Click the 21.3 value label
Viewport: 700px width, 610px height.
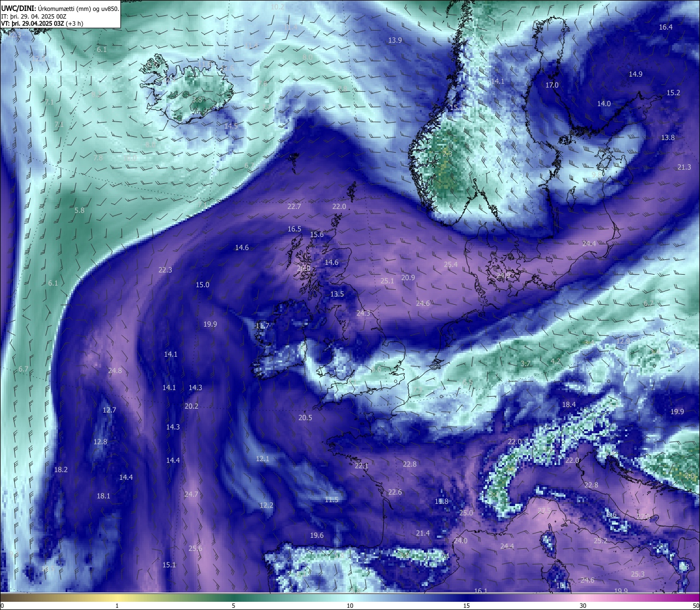[x=684, y=167]
